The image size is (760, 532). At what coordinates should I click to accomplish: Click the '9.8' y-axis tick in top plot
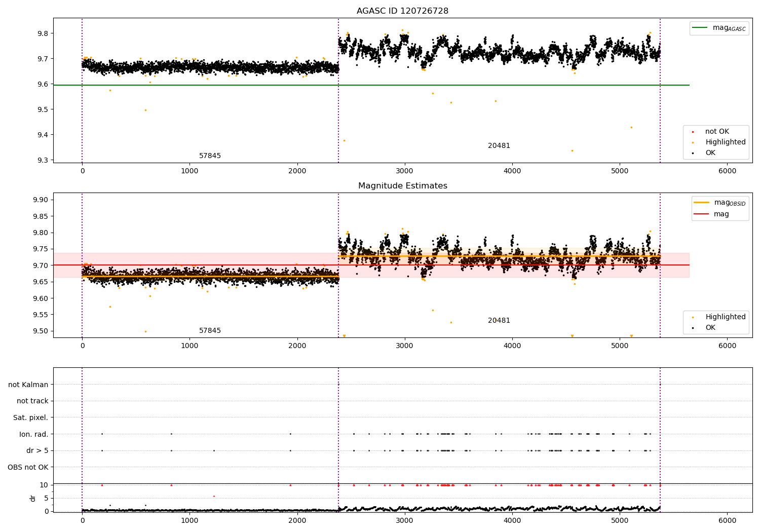43,33
